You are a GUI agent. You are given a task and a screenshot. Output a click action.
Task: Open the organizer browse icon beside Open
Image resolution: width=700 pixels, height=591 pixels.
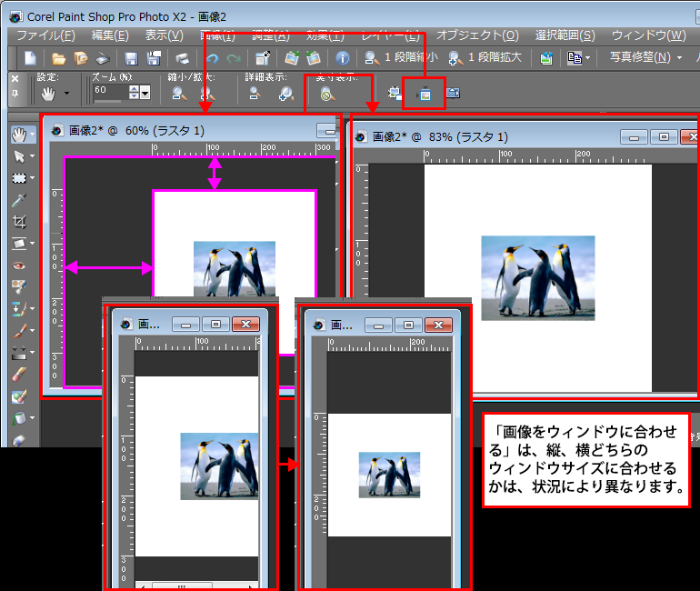81,58
